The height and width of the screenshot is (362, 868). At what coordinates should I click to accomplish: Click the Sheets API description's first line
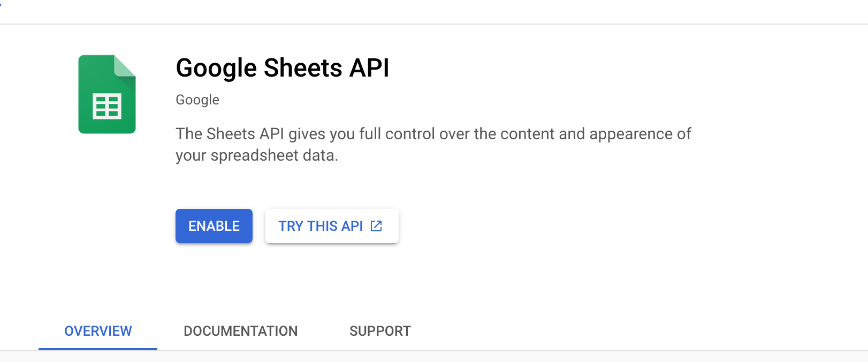click(x=433, y=134)
